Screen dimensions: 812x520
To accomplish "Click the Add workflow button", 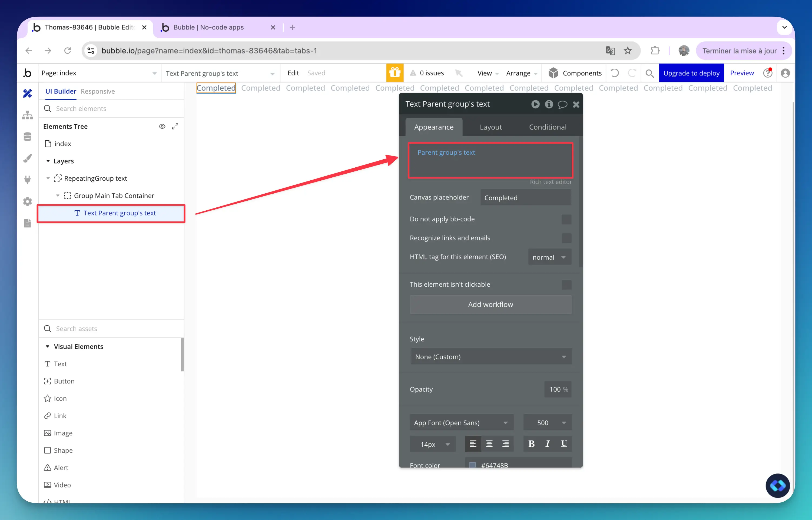I will pyautogui.click(x=490, y=304).
